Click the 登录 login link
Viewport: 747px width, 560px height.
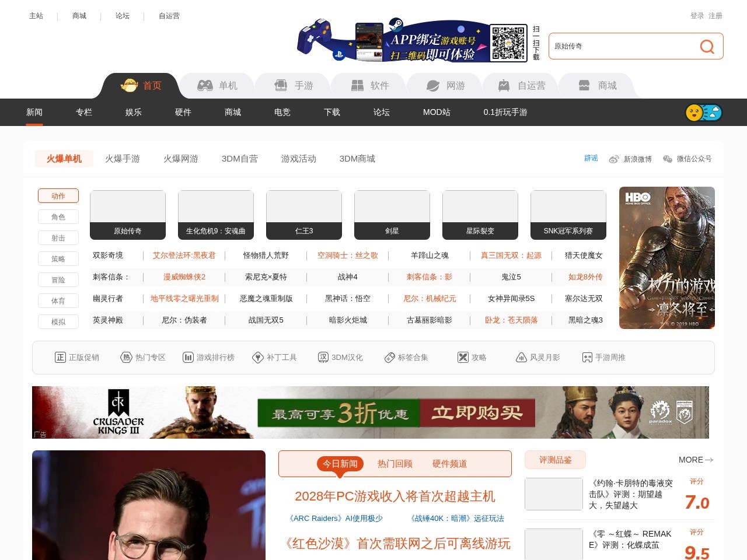click(x=697, y=16)
